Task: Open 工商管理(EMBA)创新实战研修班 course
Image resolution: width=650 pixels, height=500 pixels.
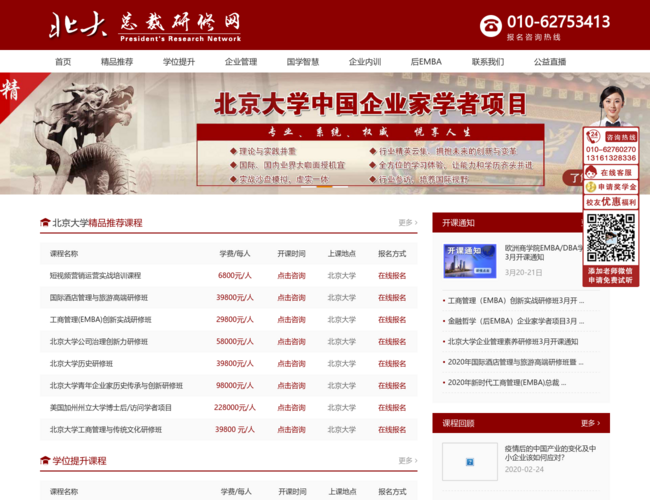Action: pos(100,320)
